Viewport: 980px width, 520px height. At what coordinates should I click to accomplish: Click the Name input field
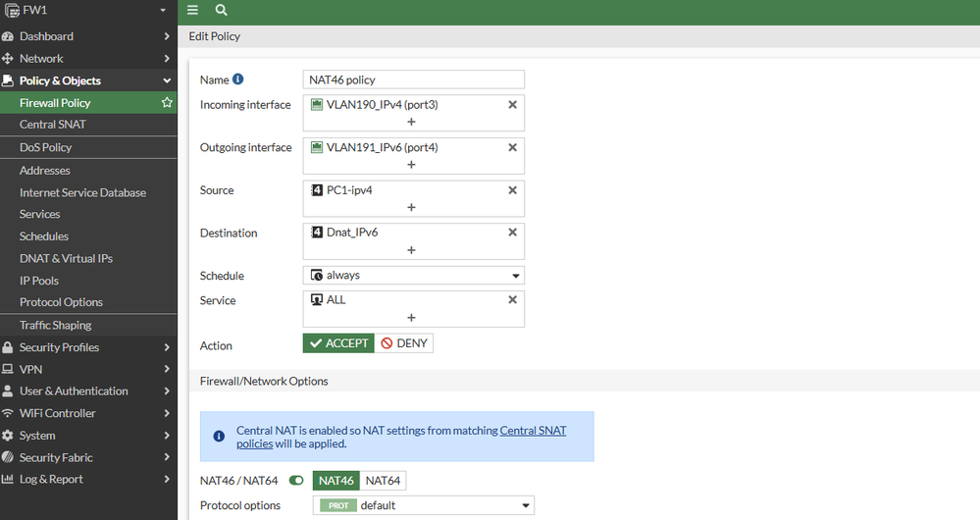414,79
